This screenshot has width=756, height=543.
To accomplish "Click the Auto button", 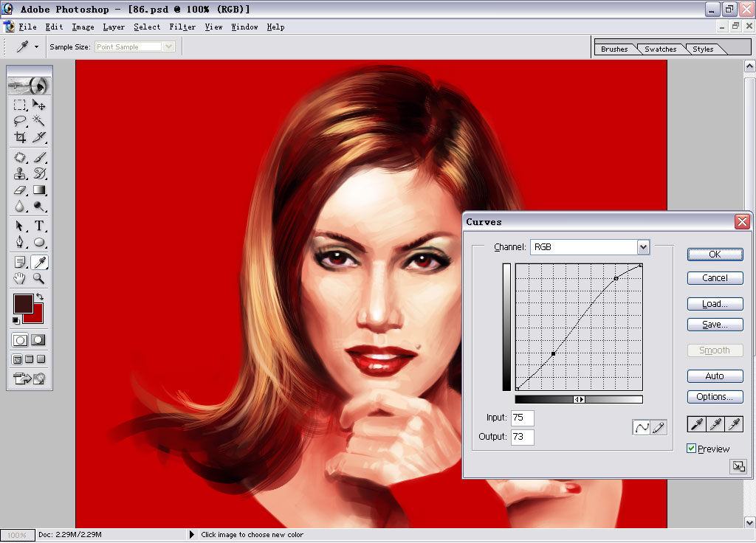I will [715, 376].
